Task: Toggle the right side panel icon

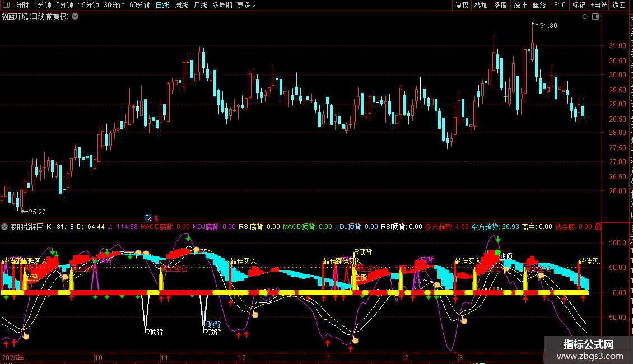Action: (x=595, y=17)
